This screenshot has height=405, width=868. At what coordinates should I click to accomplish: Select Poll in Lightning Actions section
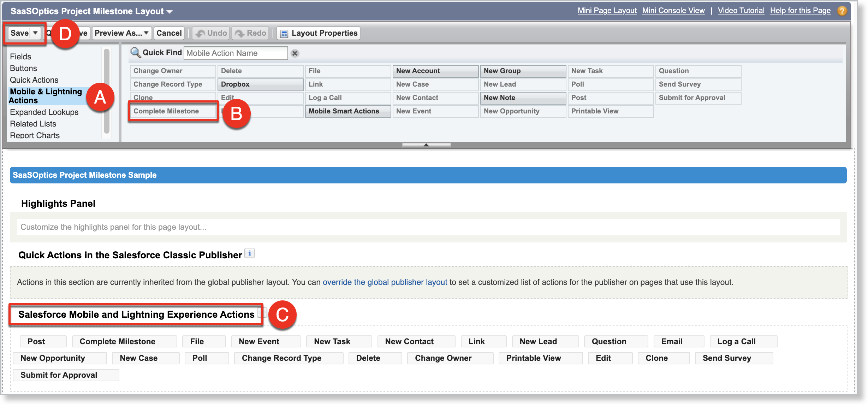point(207,358)
